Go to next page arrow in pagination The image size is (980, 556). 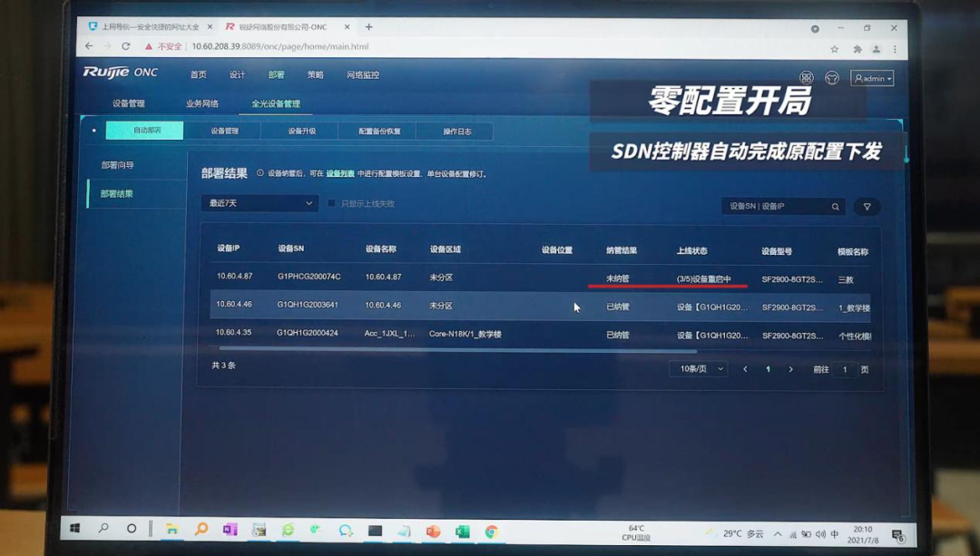tap(790, 369)
